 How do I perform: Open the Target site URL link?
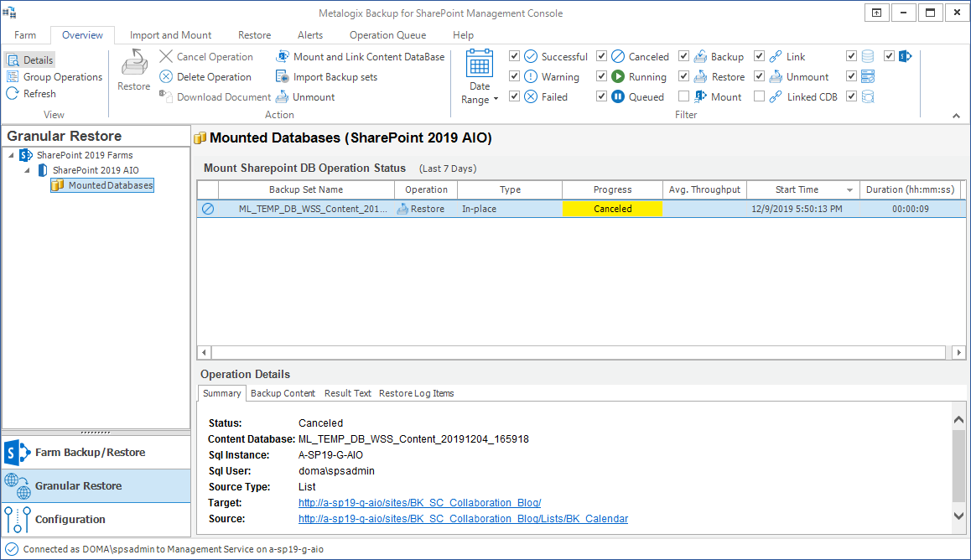click(x=419, y=503)
